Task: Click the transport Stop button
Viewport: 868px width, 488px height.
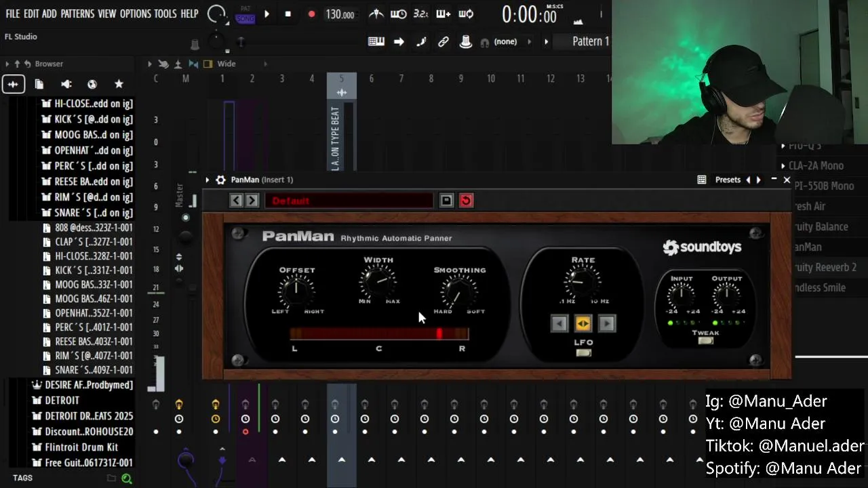Action: (x=288, y=14)
